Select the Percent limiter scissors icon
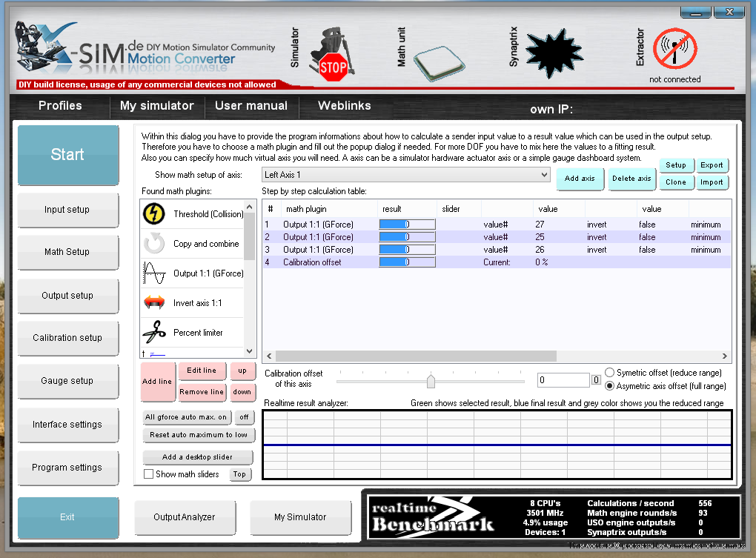 click(154, 333)
